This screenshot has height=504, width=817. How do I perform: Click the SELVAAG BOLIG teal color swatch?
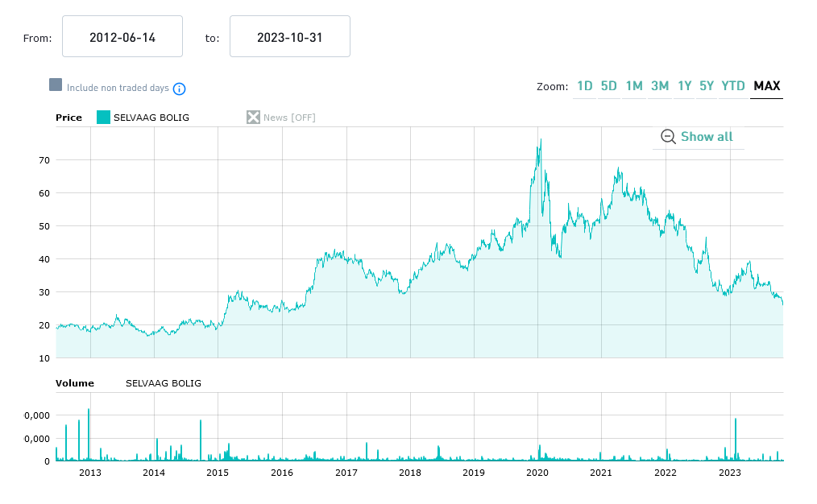[x=103, y=118]
